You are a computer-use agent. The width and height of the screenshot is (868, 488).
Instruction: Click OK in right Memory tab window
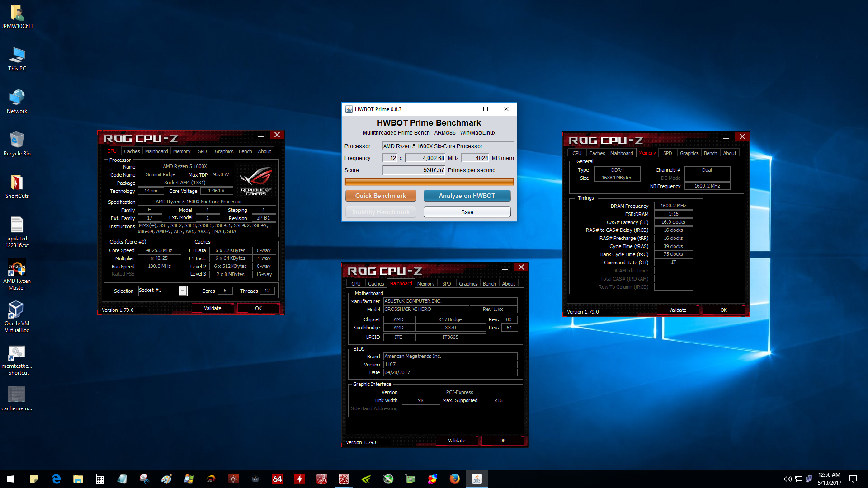pyautogui.click(x=723, y=310)
